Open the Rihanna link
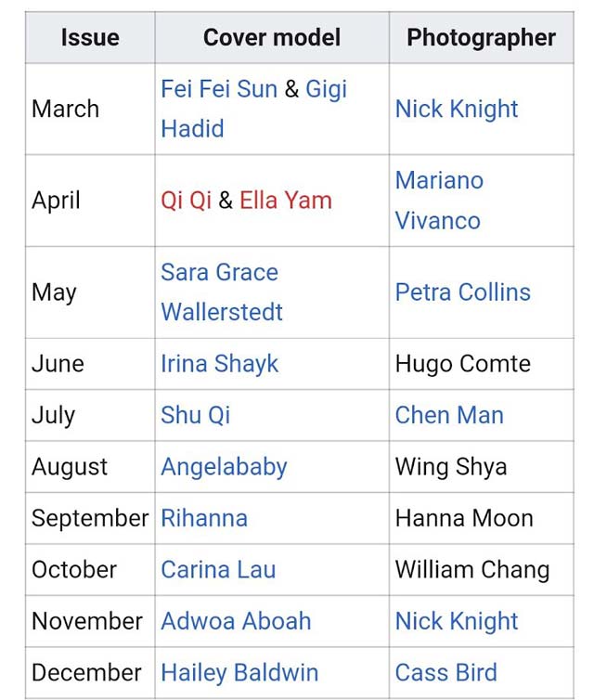The height and width of the screenshot is (700, 594). click(204, 518)
